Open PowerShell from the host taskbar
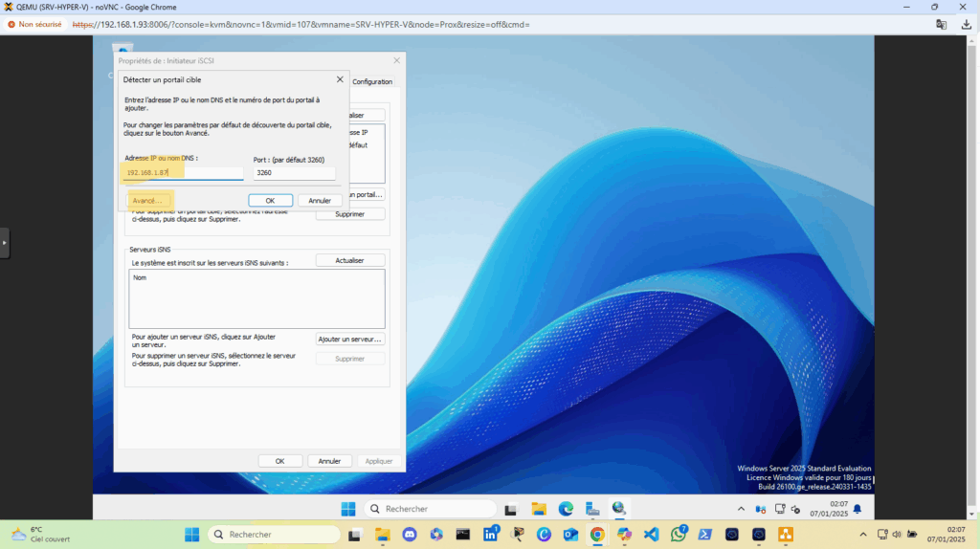This screenshot has width=980, height=549. (705, 535)
